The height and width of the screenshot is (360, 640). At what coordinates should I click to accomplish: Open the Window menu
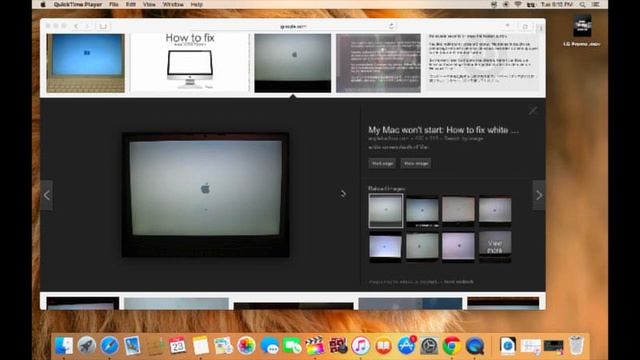(x=173, y=4)
